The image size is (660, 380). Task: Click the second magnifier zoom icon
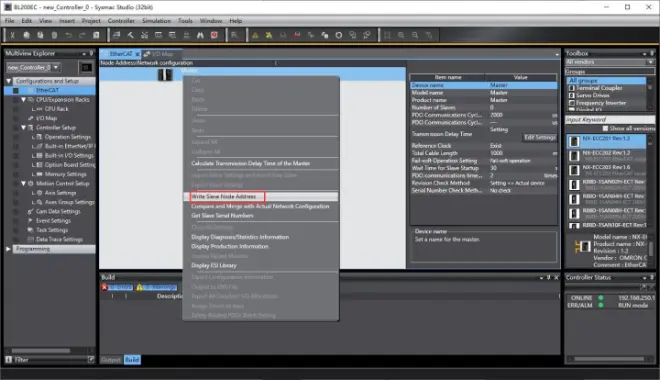pos(415,35)
